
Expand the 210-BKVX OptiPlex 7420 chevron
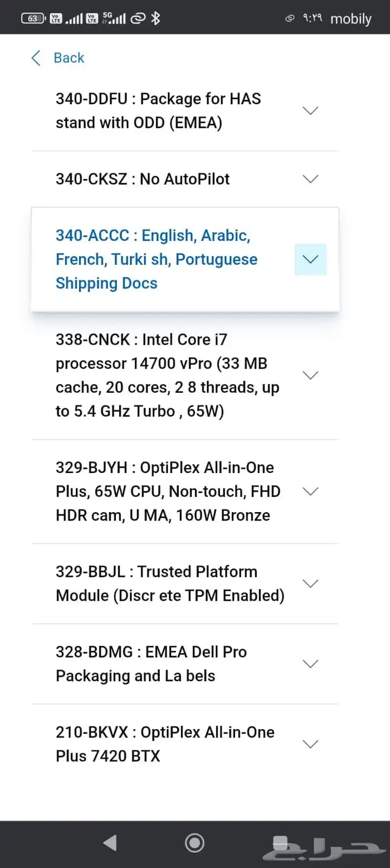click(x=310, y=744)
